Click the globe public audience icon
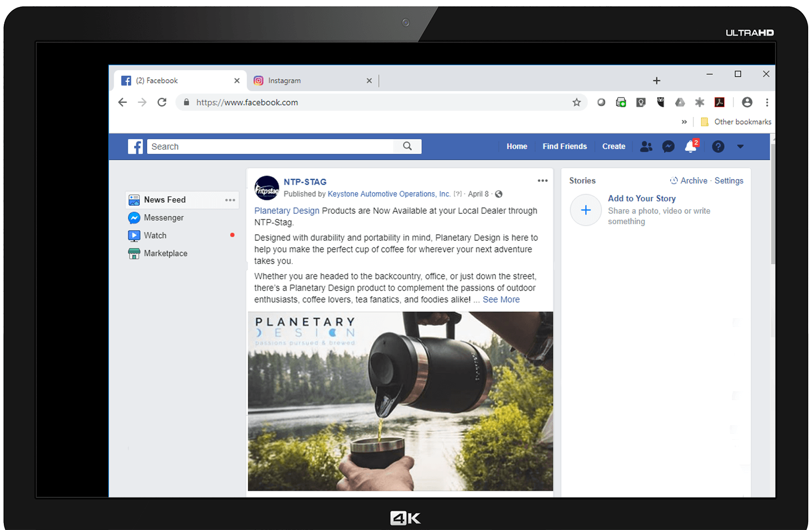The image size is (812, 530). click(499, 194)
